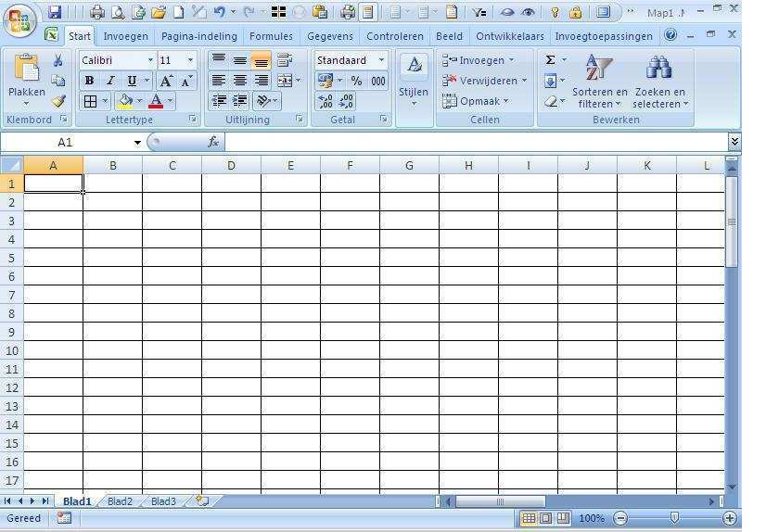Zoom out with the minus button
779x532 pixels.
click(620, 519)
